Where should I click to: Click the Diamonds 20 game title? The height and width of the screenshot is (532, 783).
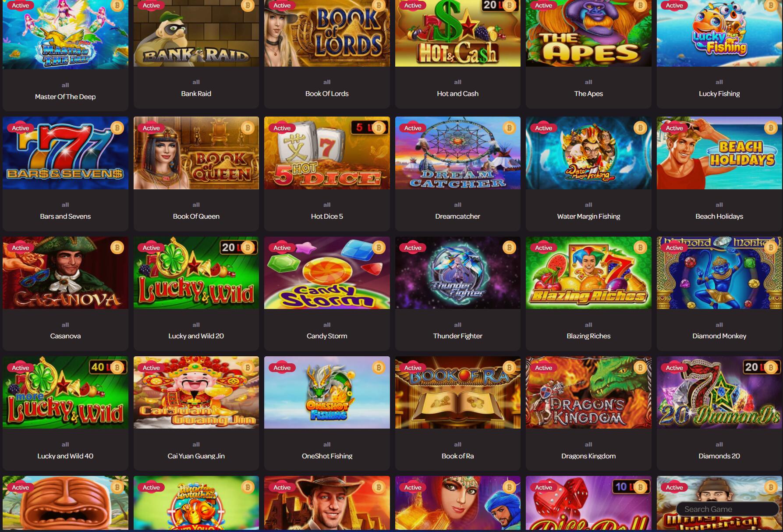(x=719, y=456)
